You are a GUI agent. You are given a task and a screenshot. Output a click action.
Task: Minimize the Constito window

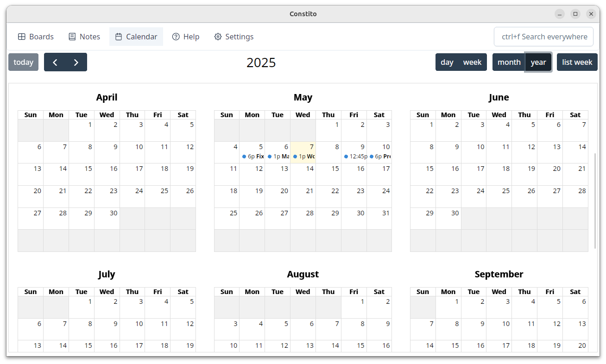click(560, 14)
